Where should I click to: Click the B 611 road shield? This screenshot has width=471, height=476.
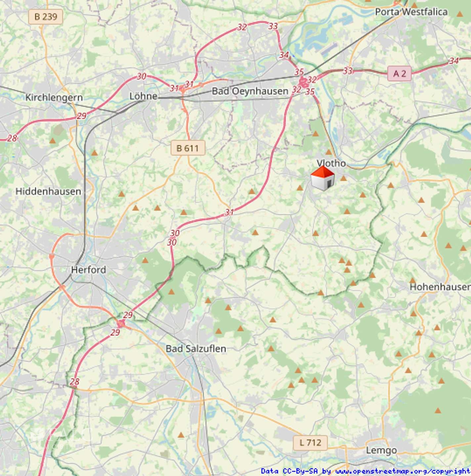188,148
